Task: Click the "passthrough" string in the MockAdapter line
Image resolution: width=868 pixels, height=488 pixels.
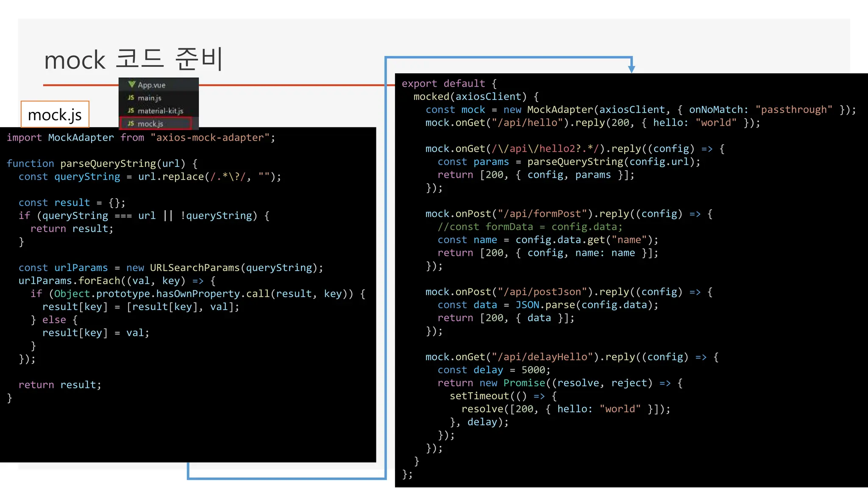Action: pos(793,110)
